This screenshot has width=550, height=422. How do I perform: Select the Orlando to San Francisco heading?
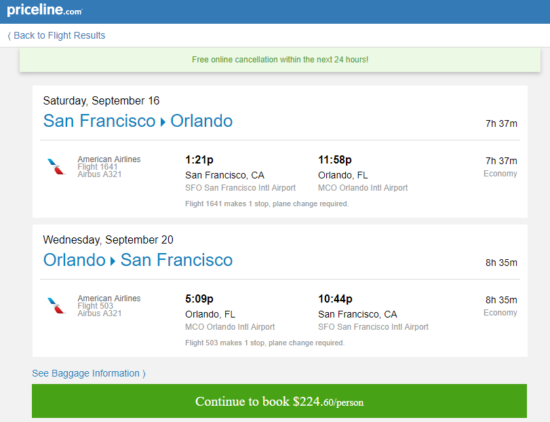[138, 260]
